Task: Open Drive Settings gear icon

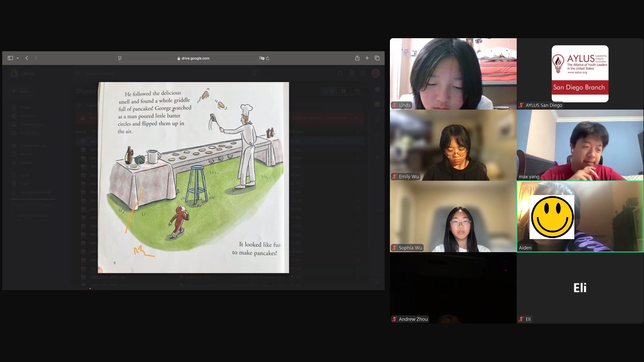Action: coord(351,73)
